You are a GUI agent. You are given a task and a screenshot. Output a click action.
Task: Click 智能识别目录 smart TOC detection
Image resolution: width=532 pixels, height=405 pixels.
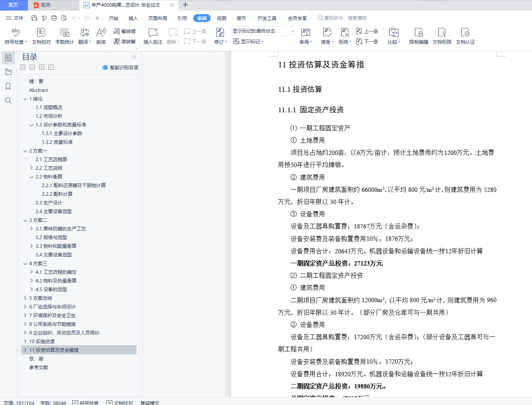(121, 67)
